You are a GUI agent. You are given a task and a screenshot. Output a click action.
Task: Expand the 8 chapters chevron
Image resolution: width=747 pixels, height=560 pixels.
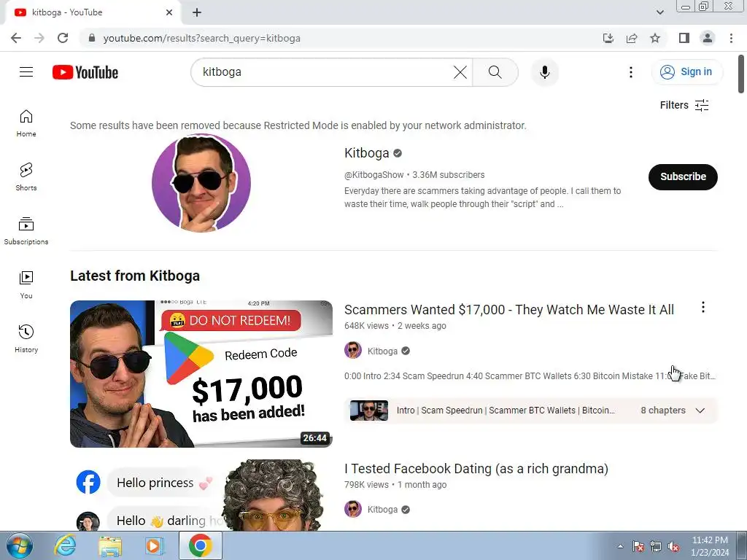tap(700, 411)
